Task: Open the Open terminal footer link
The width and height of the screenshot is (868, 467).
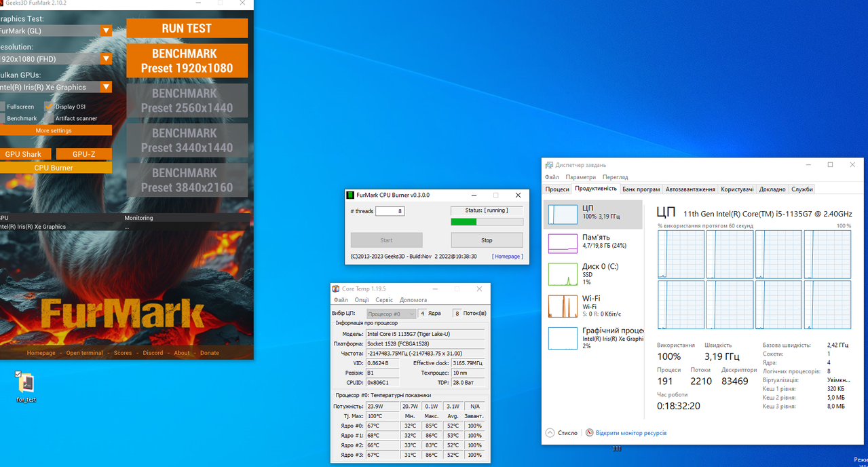Action: click(x=85, y=353)
